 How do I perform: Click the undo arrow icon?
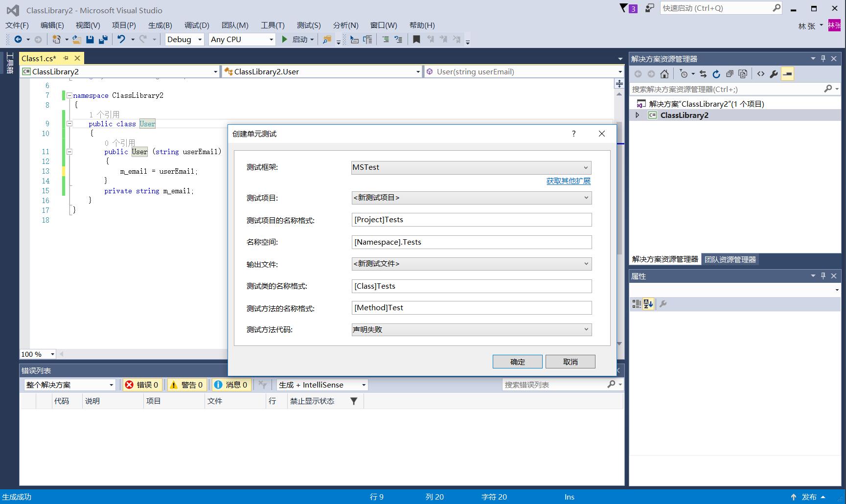tap(121, 40)
